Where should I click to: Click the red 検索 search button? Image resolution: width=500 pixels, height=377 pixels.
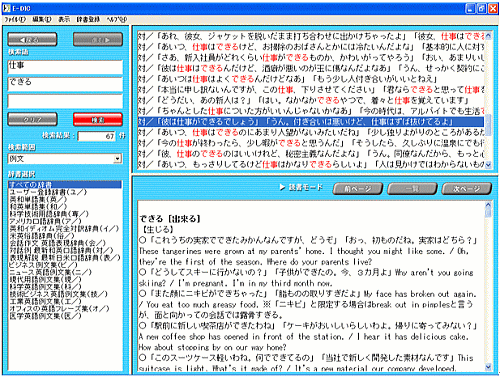click(98, 119)
